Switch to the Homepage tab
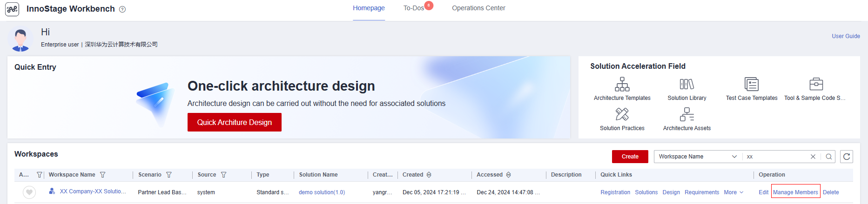 (369, 8)
